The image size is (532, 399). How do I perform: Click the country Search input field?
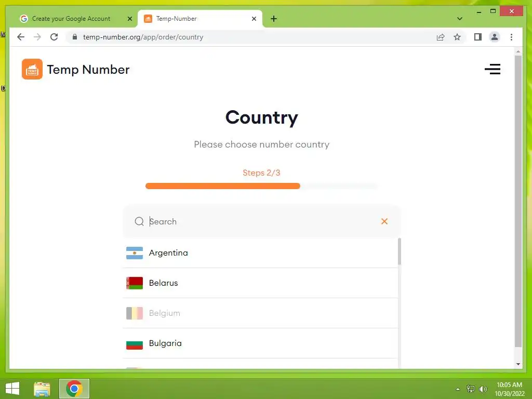pyautogui.click(x=262, y=221)
